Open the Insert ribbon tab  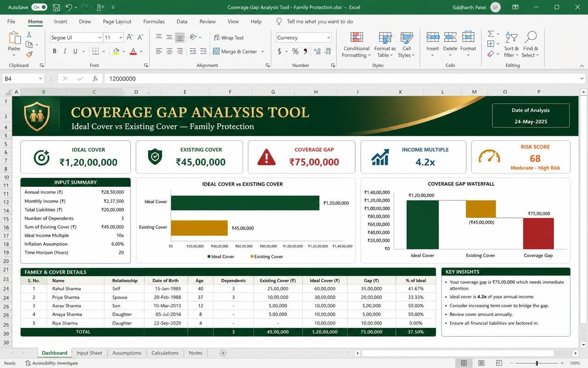(x=61, y=22)
